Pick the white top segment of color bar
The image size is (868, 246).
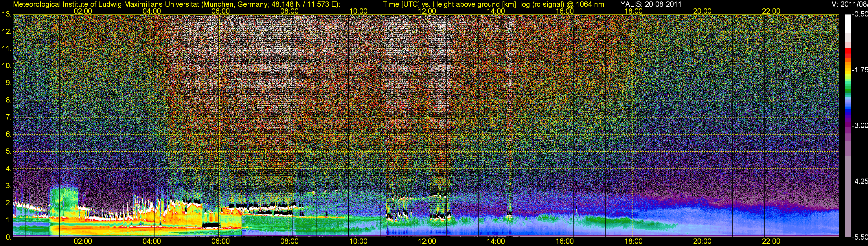click(847, 24)
